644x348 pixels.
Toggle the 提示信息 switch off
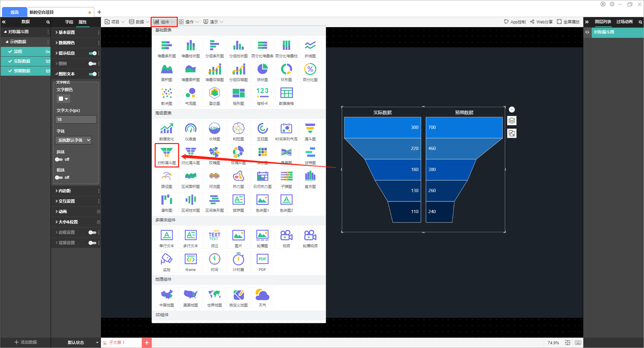(x=93, y=53)
